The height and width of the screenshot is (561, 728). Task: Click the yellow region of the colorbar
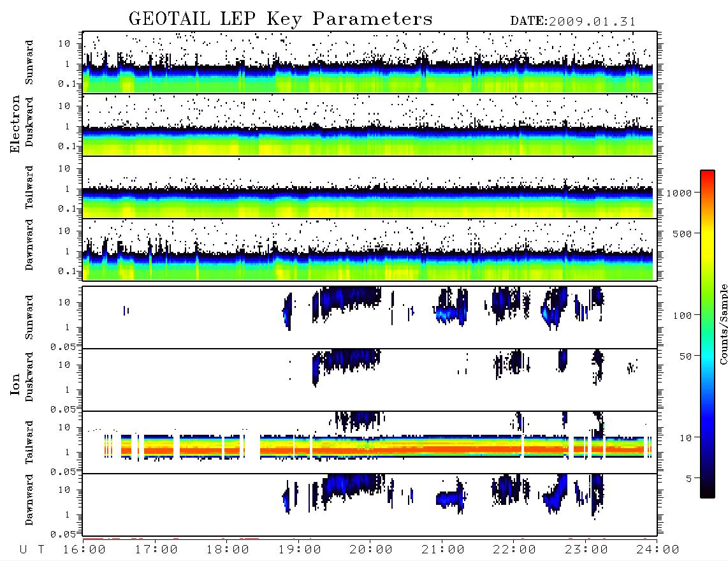point(708,242)
